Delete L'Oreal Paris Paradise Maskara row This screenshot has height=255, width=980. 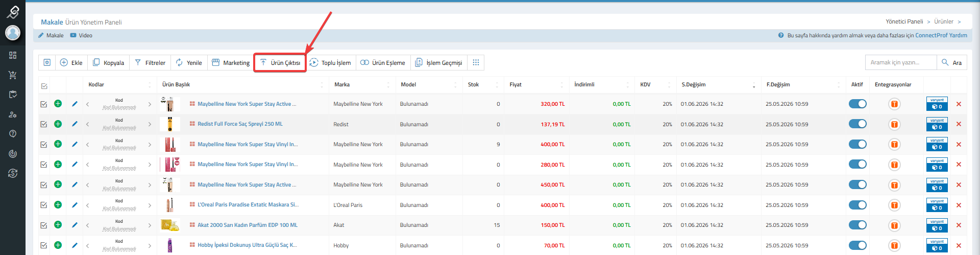pyautogui.click(x=959, y=205)
